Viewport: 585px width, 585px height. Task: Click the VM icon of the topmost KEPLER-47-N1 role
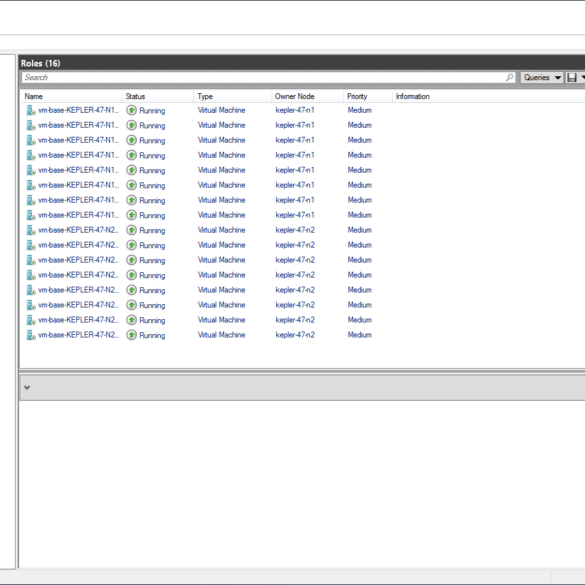pyautogui.click(x=31, y=110)
